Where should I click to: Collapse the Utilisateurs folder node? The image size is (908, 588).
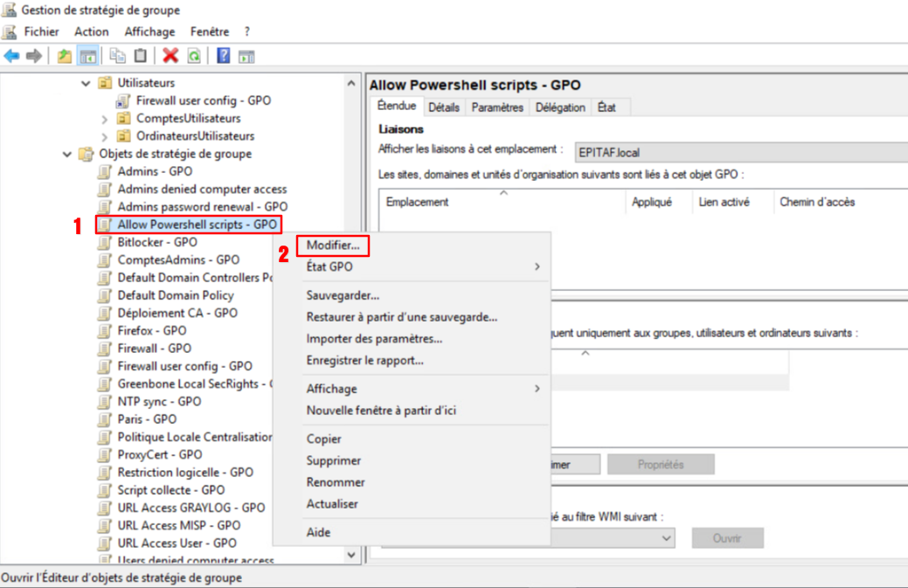86,83
